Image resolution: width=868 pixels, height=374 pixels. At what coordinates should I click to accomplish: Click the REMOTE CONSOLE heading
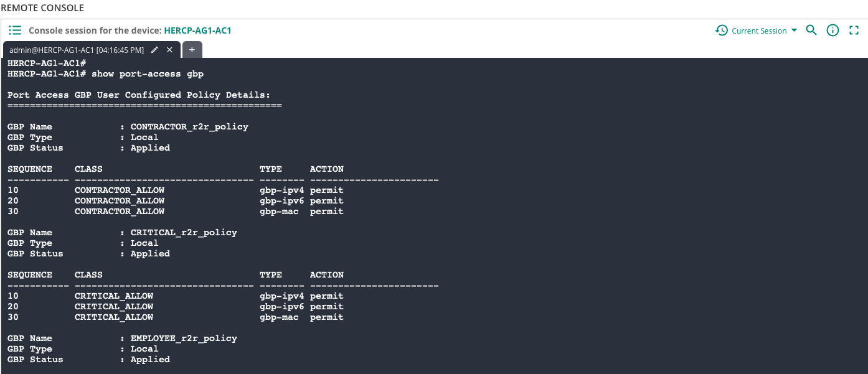[42, 8]
